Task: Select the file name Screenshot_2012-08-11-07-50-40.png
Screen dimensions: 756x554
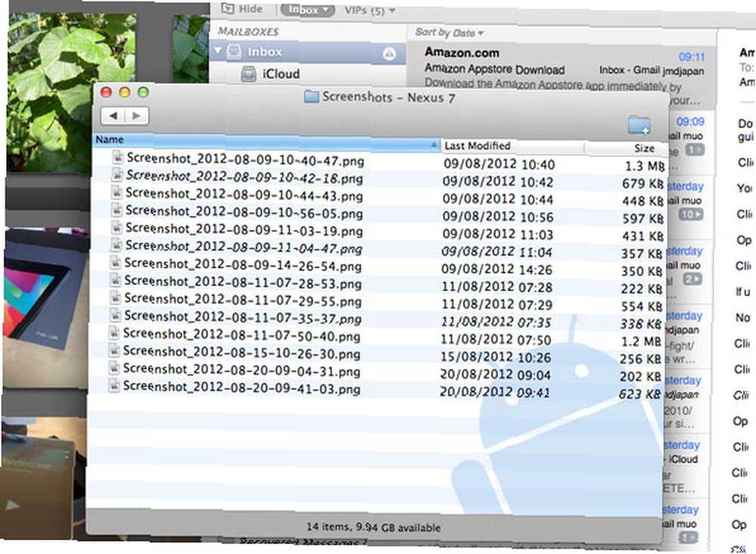Action: coord(242,336)
